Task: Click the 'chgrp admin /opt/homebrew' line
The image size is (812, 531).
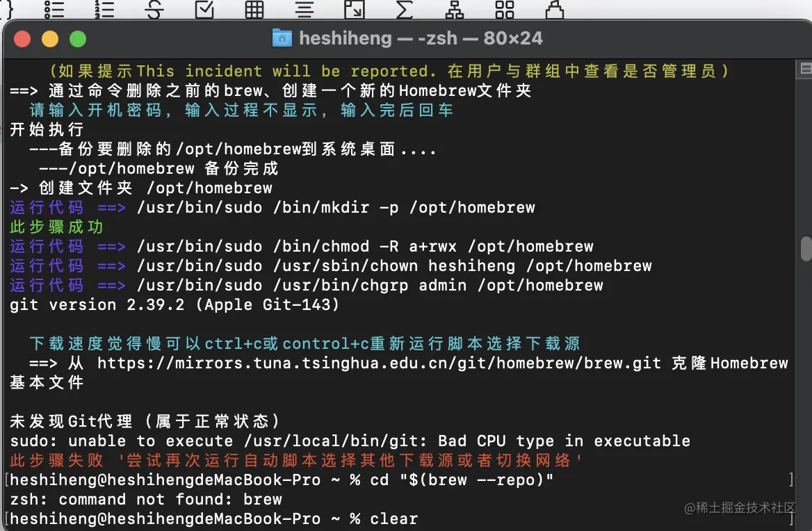Action: point(307,285)
